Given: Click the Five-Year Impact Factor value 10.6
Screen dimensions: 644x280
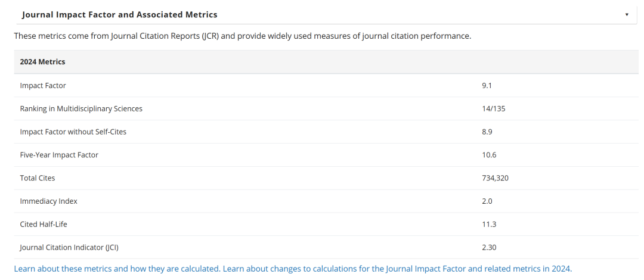Looking at the screenshot, I should tap(489, 155).
